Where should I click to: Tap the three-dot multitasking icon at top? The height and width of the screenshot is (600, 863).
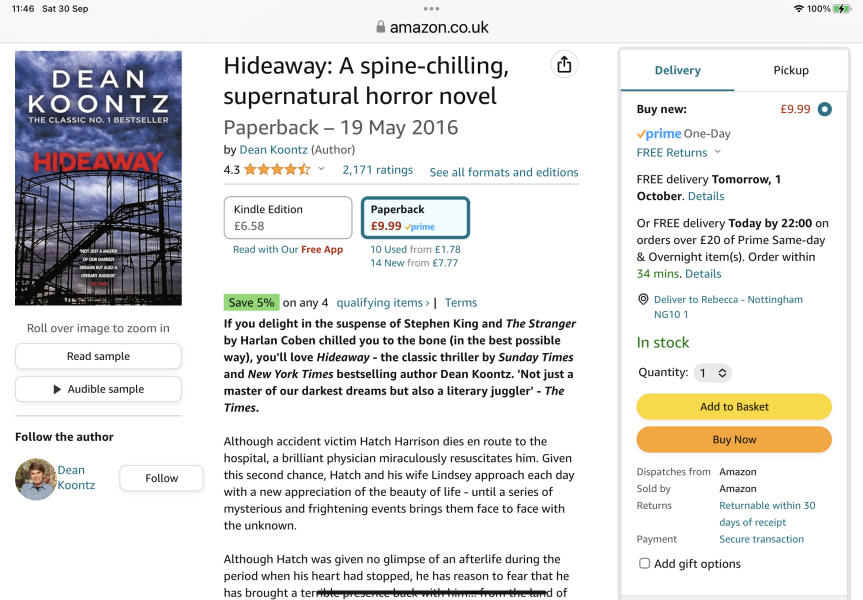pos(431,8)
